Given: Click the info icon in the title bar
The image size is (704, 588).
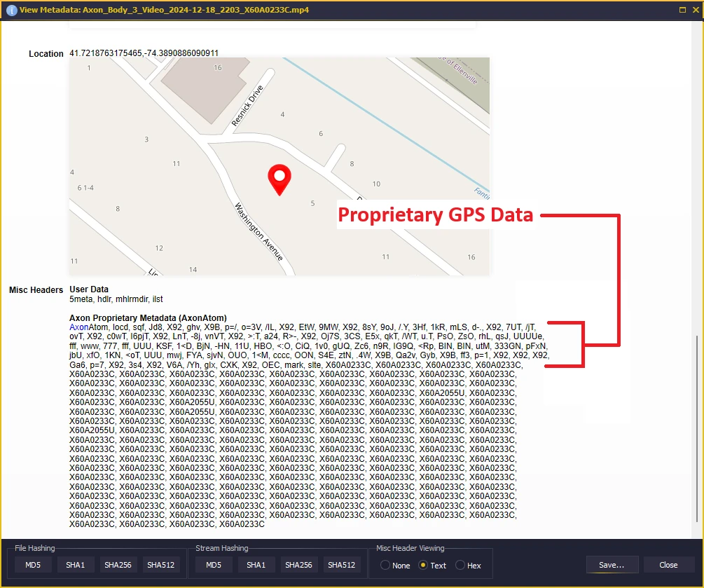Looking at the screenshot, I should pyautogui.click(x=12, y=10).
